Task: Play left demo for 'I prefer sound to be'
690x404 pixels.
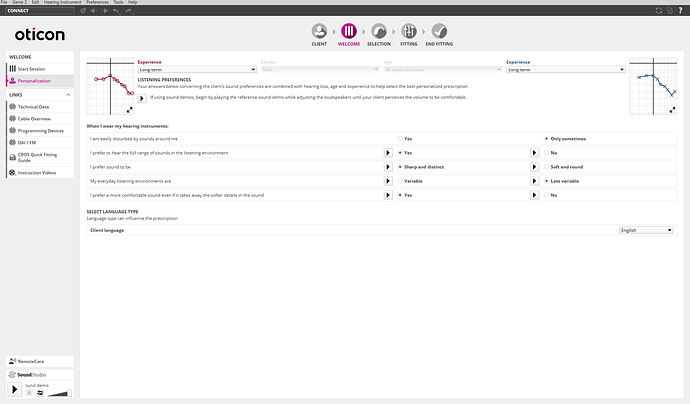Action: [x=388, y=167]
